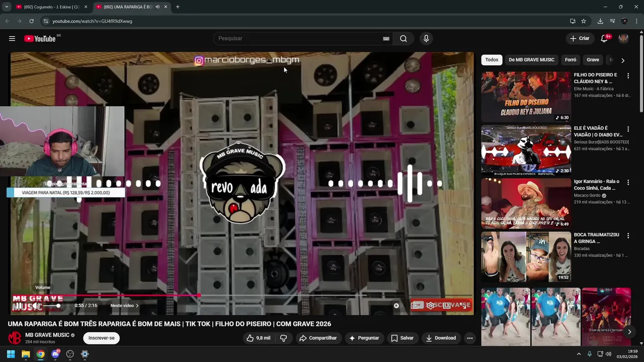Image resolution: width=644 pixels, height=362 pixels.
Task: Click the 'Download' button
Action: (441, 338)
